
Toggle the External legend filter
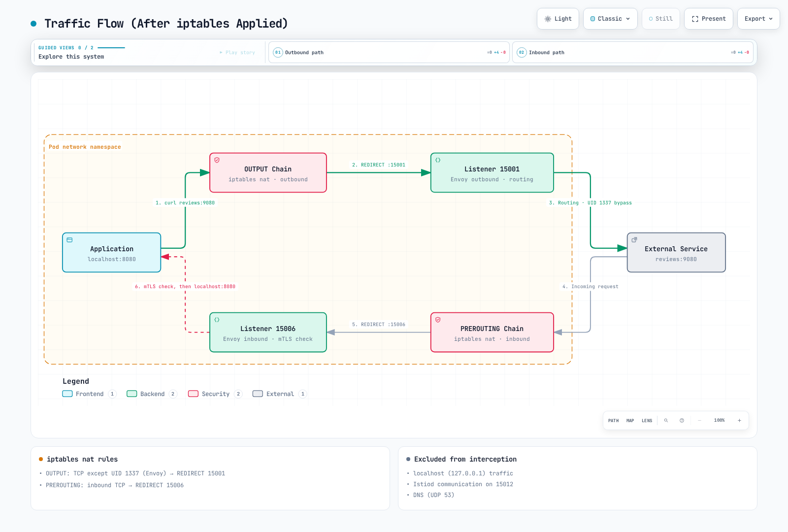(280, 394)
